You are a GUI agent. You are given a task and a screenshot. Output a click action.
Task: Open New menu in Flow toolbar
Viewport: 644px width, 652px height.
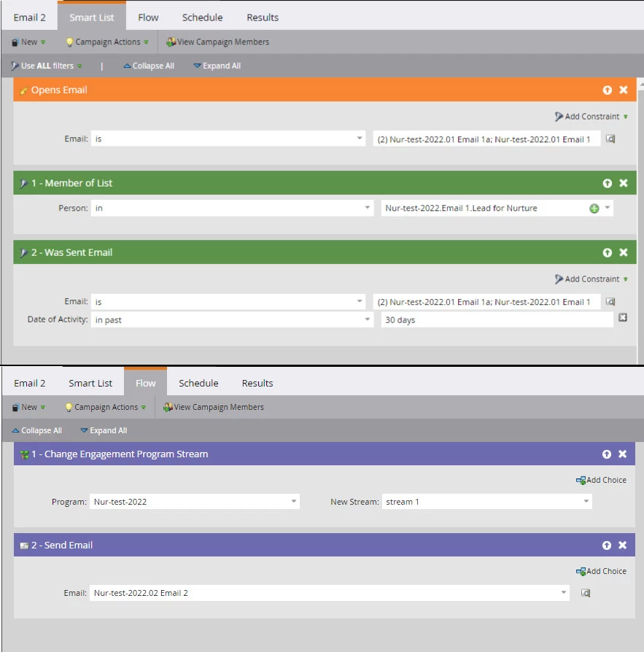(x=28, y=407)
